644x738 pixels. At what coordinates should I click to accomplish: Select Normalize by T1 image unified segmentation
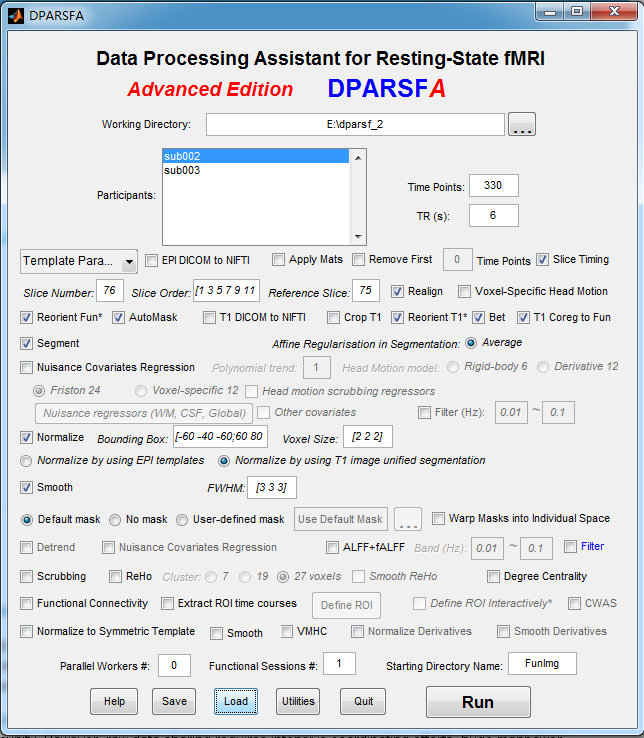pyautogui.click(x=224, y=461)
